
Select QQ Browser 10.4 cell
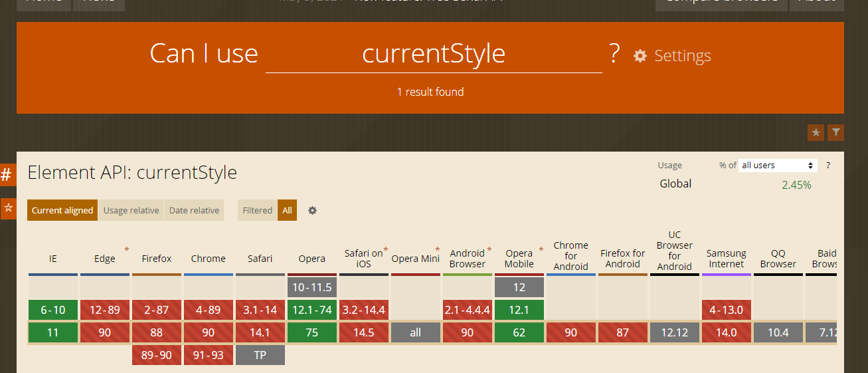point(778,332)
